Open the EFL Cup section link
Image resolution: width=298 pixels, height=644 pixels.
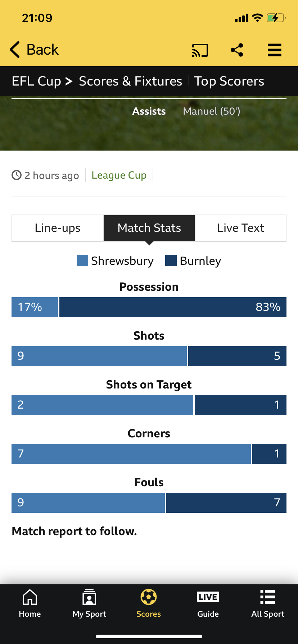pos(36,81)
